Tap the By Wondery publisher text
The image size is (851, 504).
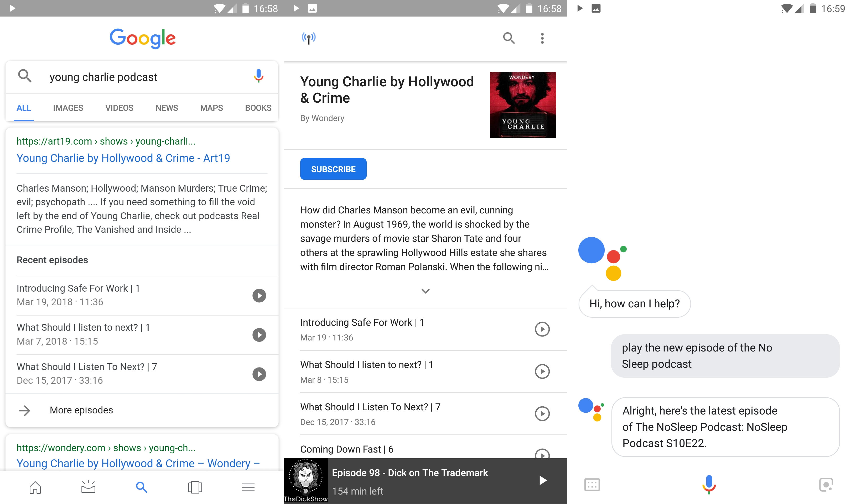click(322, 118)
